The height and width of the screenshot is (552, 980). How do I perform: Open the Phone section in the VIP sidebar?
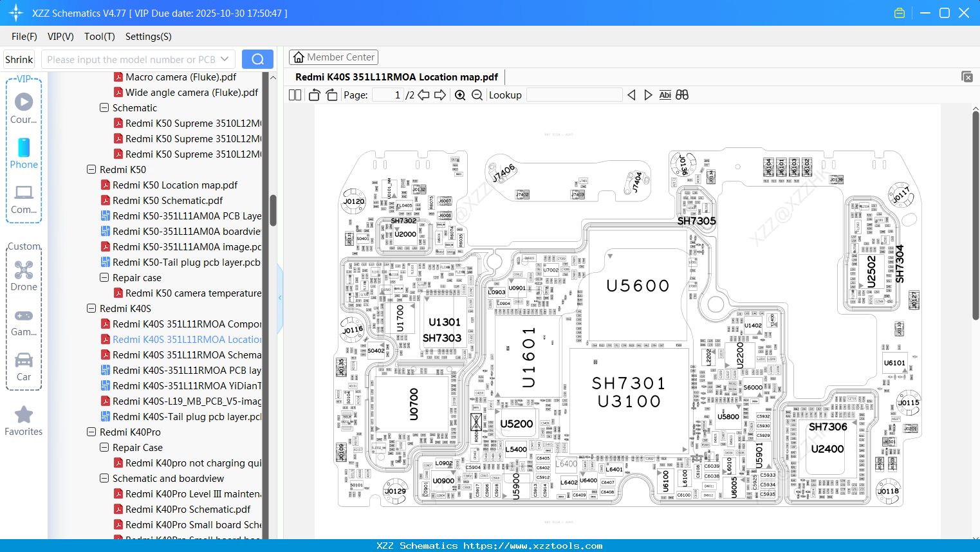point(24,154)
